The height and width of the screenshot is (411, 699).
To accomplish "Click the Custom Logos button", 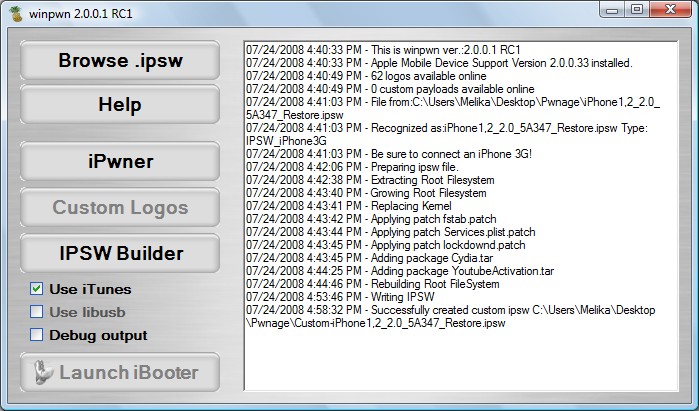I will click(120, 207).
